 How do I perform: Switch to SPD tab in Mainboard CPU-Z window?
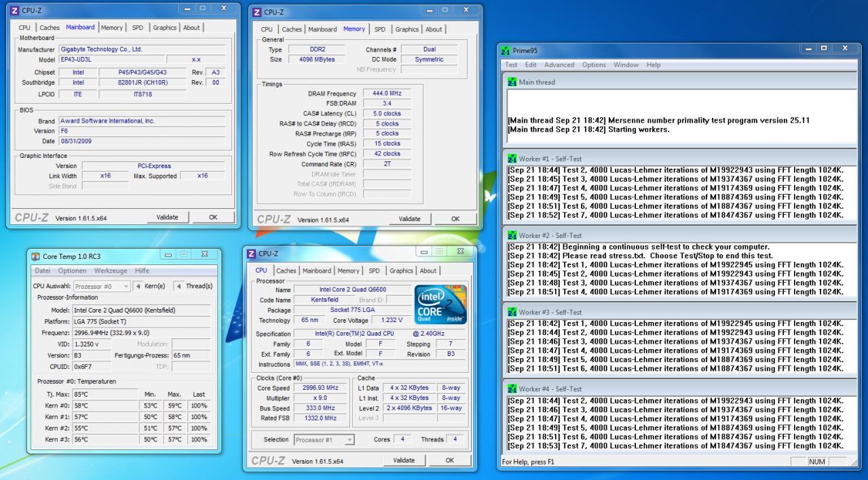[x=138, y=28]
